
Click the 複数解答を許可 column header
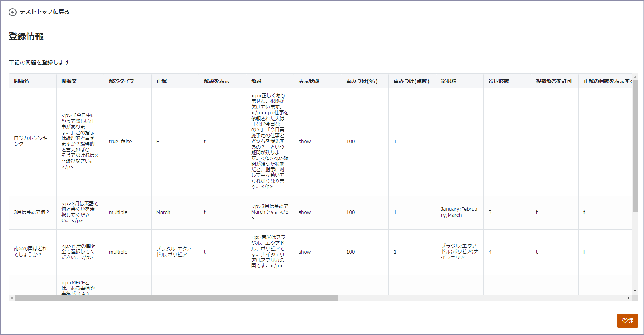pyautogui.click(x=555, y=81)
